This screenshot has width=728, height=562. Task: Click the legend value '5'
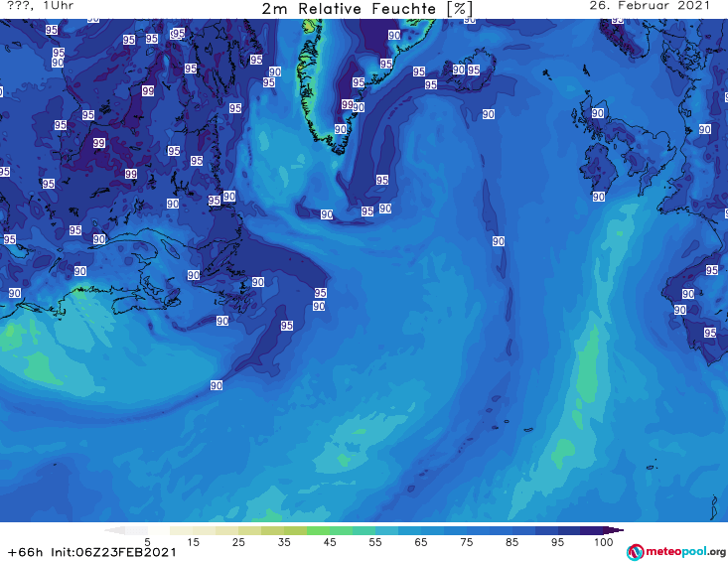pyautogui.click(x=147, y=542)
